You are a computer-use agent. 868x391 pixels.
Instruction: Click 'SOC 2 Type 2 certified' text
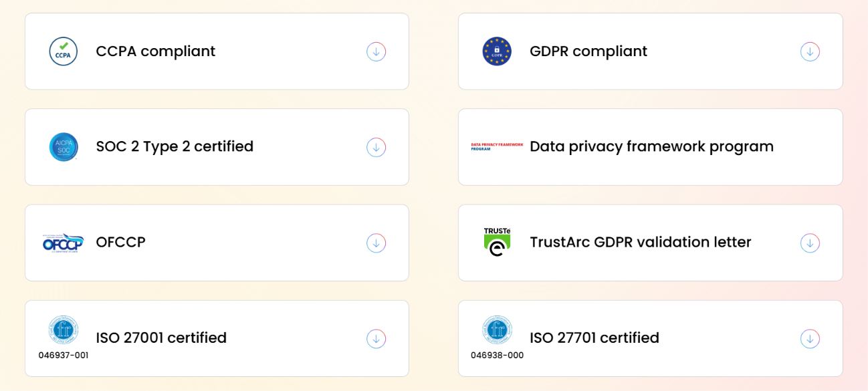tap(175, 146)
